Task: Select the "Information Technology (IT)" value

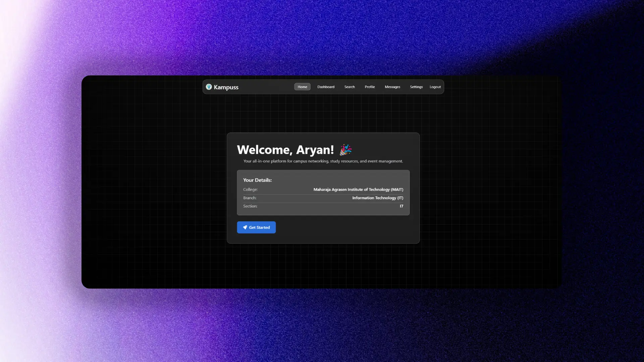Action: click(x=378, y=198)
